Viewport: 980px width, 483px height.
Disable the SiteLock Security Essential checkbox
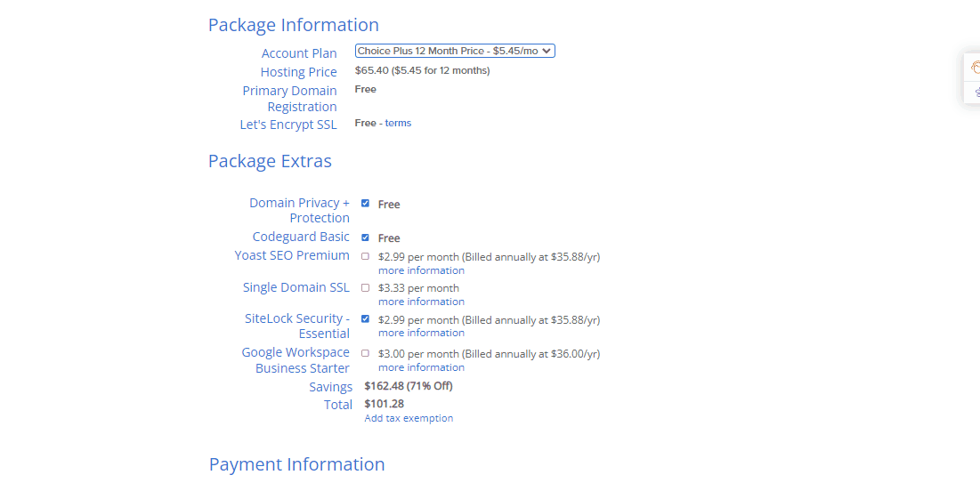[365, 319]
